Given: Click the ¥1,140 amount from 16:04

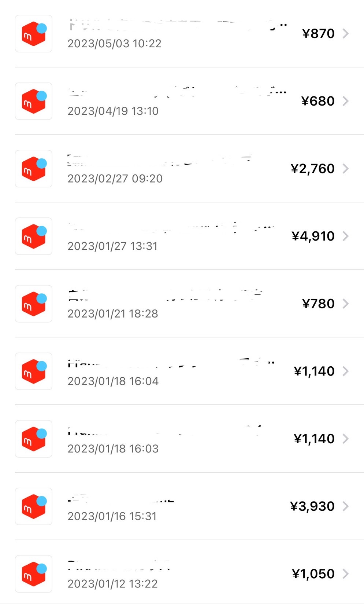Looking at the screenshot, I should [x=314, y=371].
